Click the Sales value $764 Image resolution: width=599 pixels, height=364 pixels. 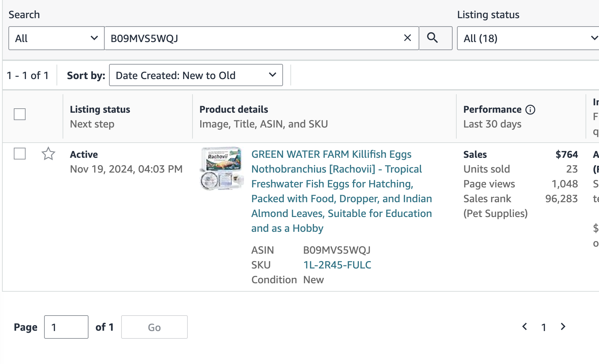pyautogui.click(x=567, y=154)
